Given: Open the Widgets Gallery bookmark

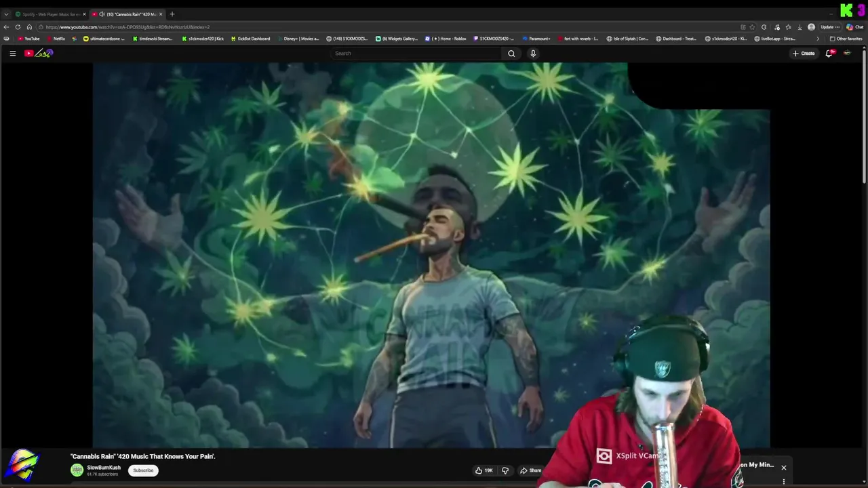Looking at the screenshot, I should pyautogui.click(x=397, y=39).
